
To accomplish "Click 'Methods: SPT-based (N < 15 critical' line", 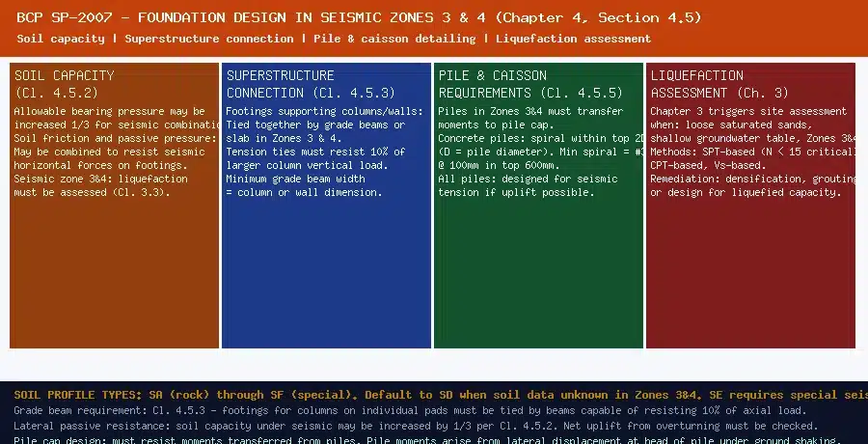I will click(x=752, y=152).
